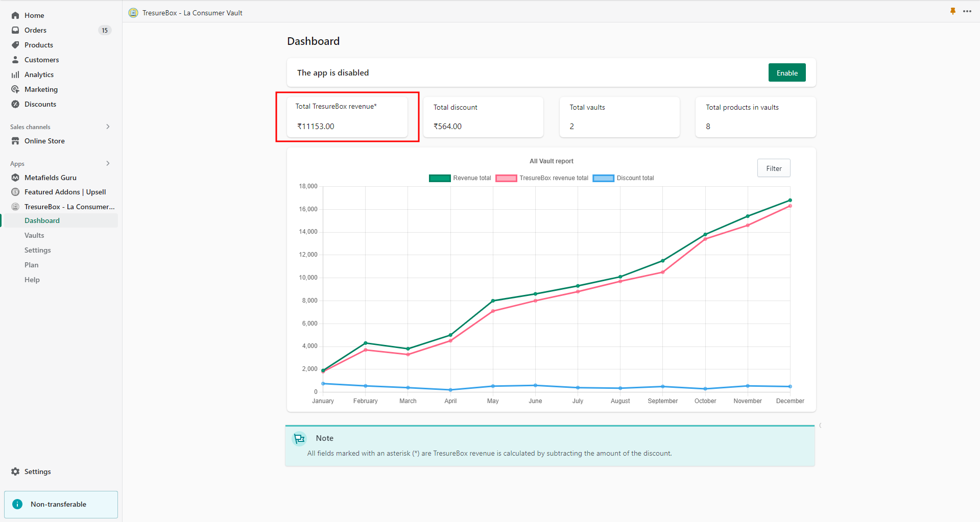The width and height of the screenshot is (980, 522).
Task: Click the Online Store storefront icon
Action: 15,141
